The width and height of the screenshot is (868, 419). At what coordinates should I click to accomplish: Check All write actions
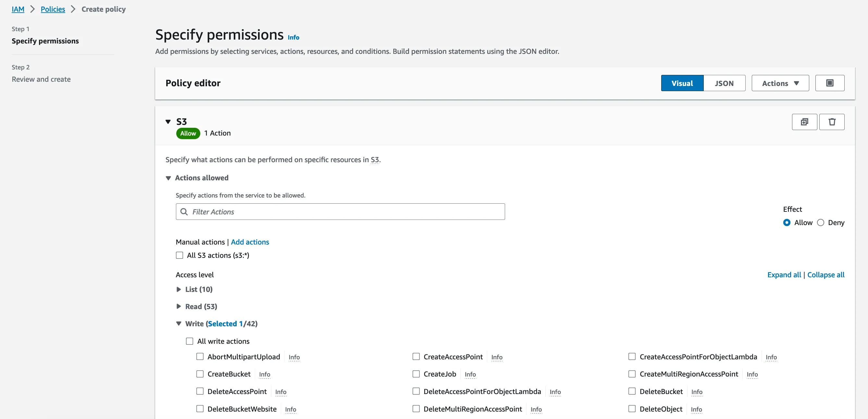tap(190, 341)
